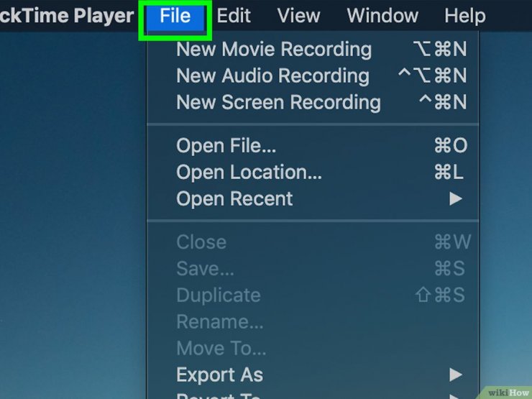Expand the Export As submenu
The image size is (532, 399).
313,375
